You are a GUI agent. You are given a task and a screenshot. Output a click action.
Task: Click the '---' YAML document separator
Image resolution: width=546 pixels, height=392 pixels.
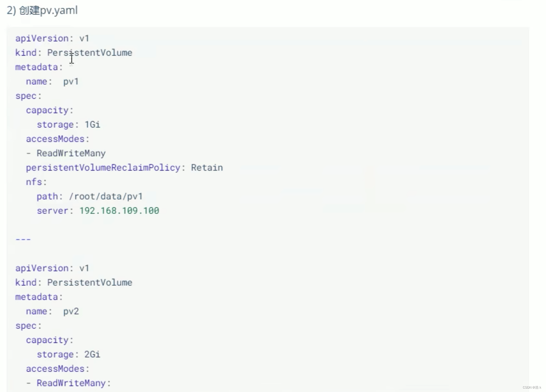pyautogui.click(x=23, y=239)
